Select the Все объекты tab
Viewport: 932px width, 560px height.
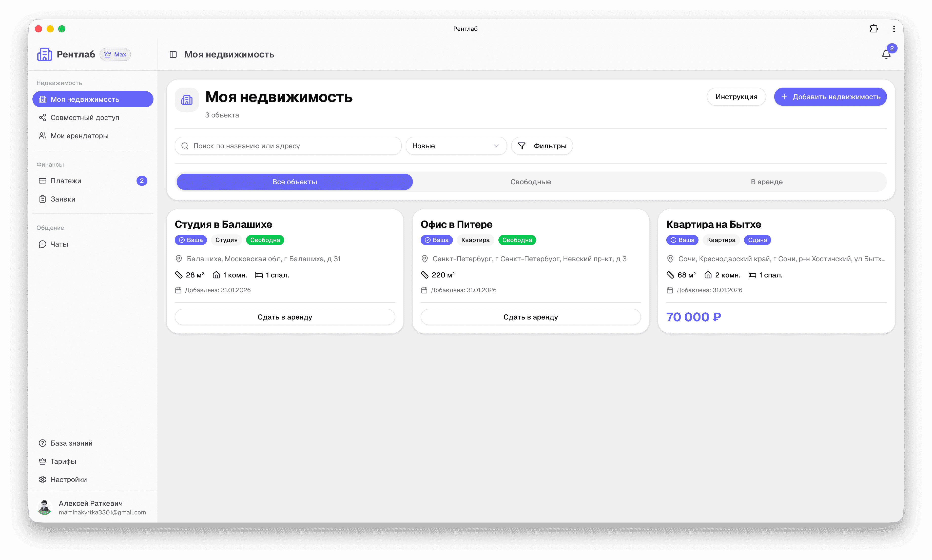pos(295,182)
